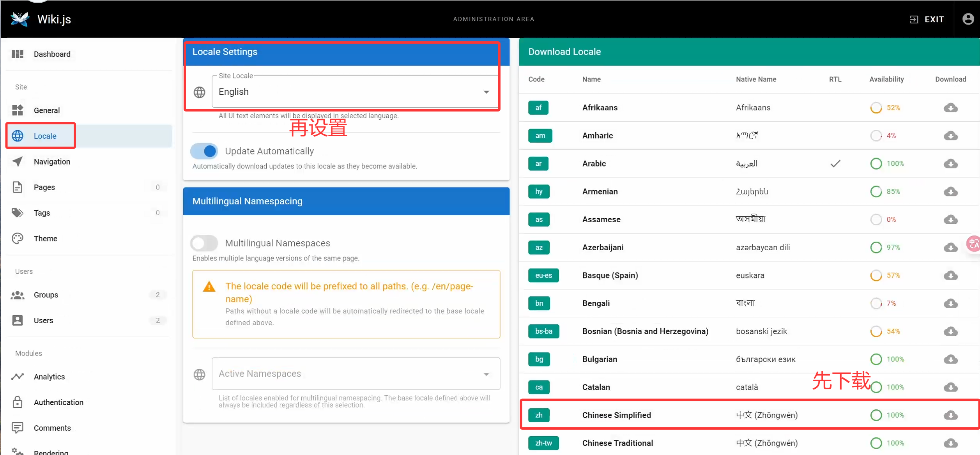The image size is (980, 455).
Task: Open the Site Locale dropdown
Action: click(x=351, y=92)
